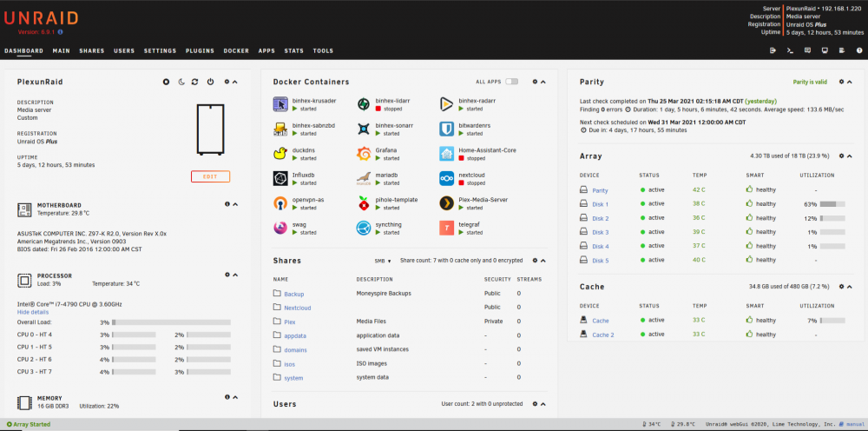Click the binhex-radarr container icon
This screenshot has height=431, width=868.
point(447,104)
